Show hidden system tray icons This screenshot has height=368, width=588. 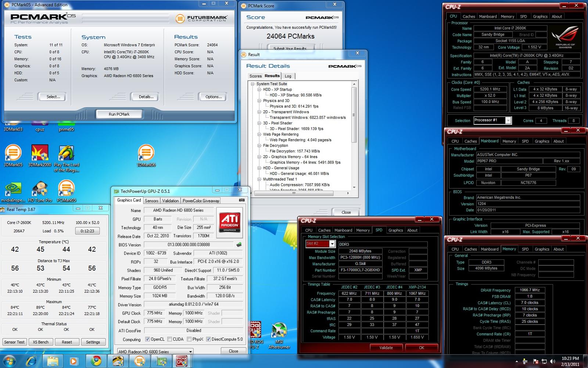coord(517,361)
